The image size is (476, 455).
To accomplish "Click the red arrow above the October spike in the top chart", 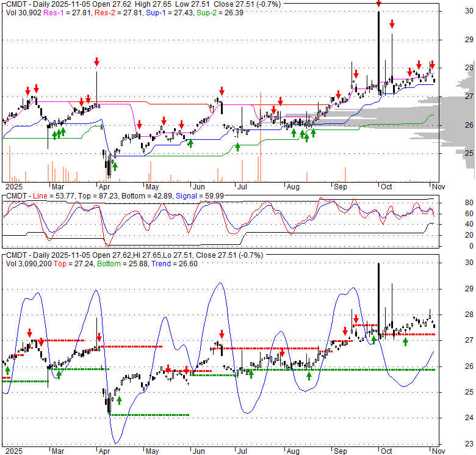I will pyautogui.click(x=392, y=25).
